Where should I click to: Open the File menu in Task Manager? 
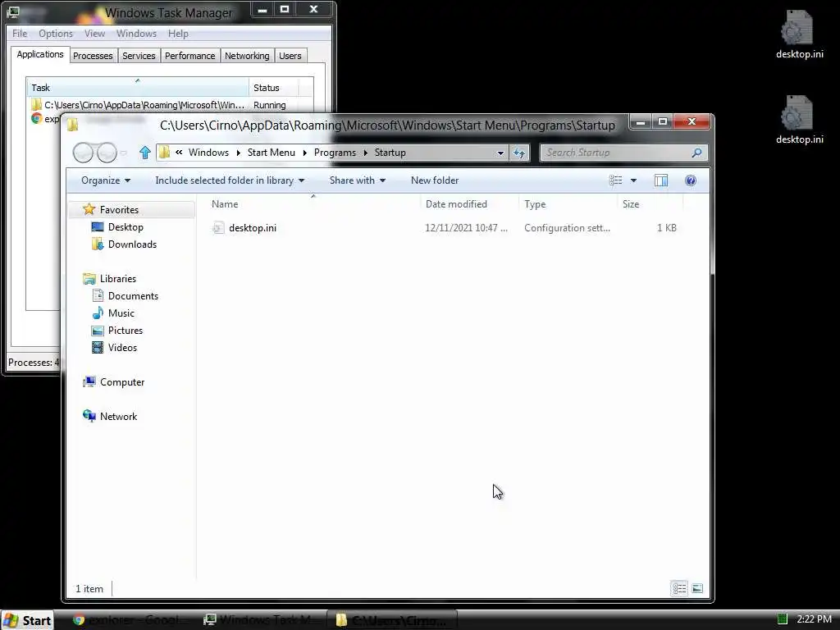coord(20,33)
